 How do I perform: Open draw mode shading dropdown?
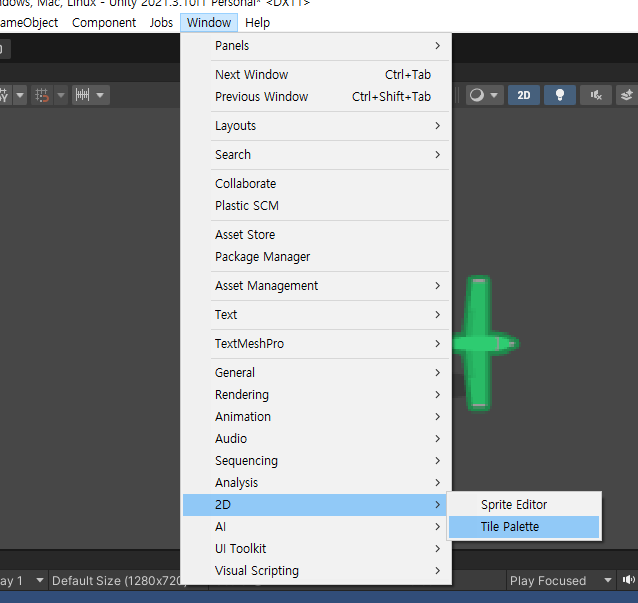tap(485, 95)
